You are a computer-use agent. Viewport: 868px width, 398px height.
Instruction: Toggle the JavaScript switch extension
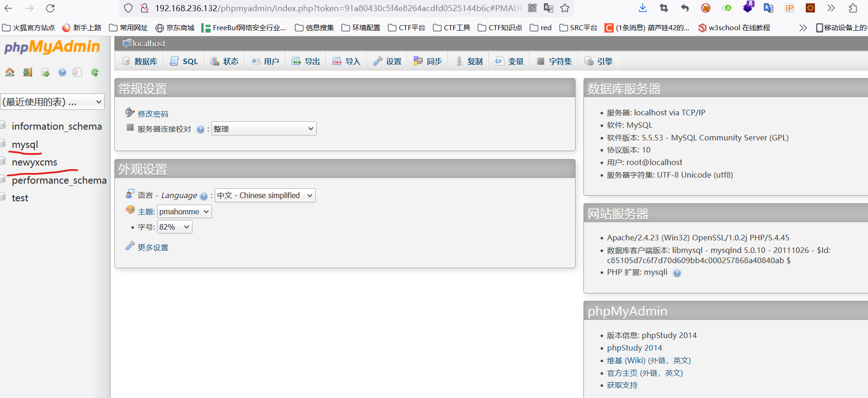coord(727,8)
